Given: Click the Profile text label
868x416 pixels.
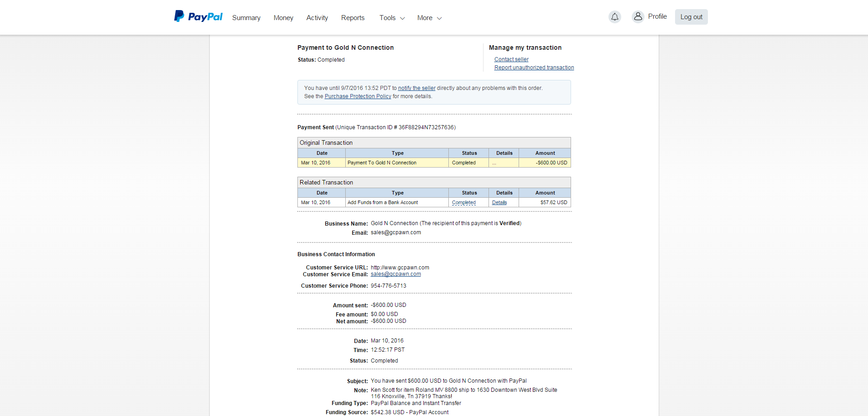Looking at the screenshot, I should (x=657, y=16).
